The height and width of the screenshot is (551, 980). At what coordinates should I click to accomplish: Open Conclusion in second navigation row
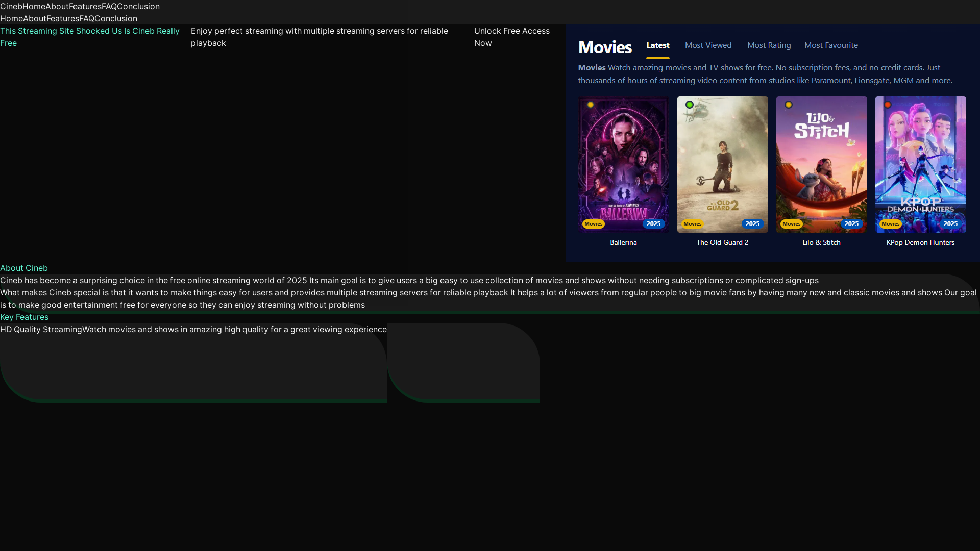[x=116, y=18]
